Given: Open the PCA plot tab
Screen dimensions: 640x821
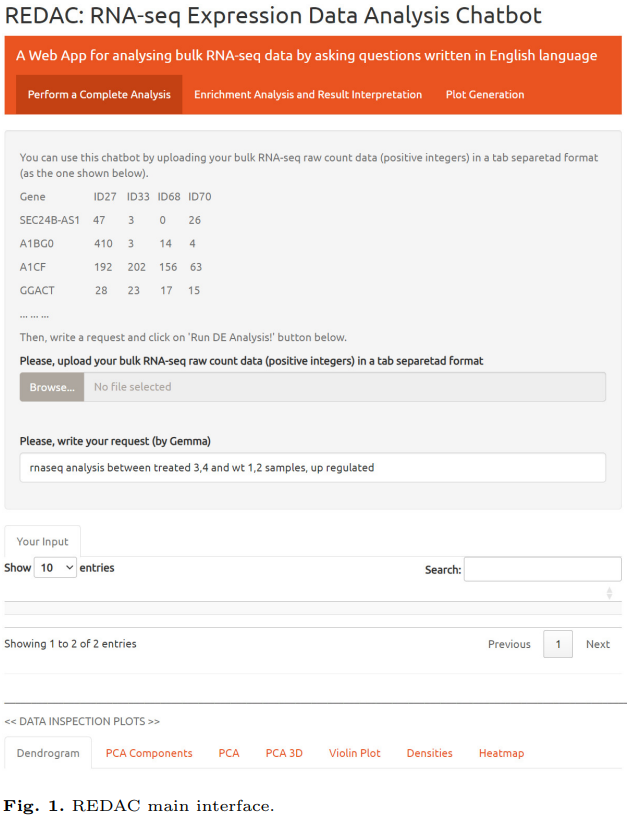Looking at the screenshot, I should tap(229, 753).
